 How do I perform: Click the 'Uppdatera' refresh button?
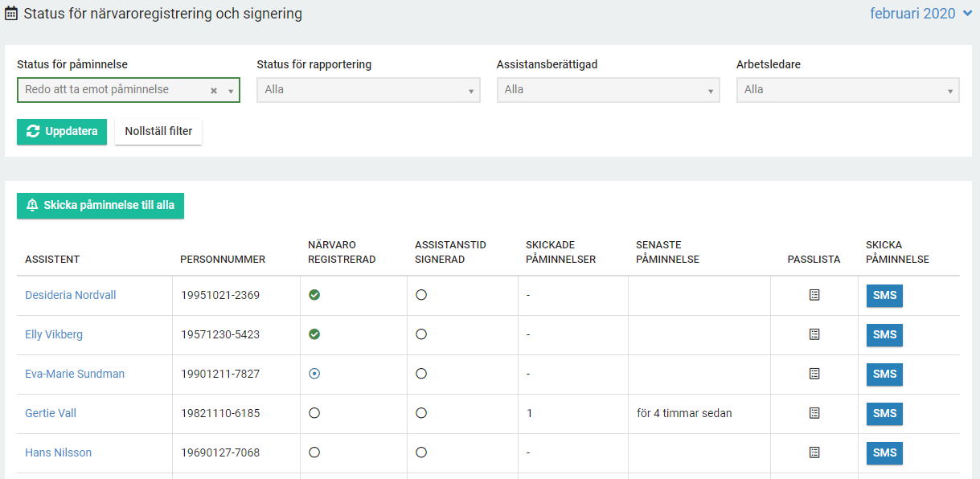pos(62,132)
